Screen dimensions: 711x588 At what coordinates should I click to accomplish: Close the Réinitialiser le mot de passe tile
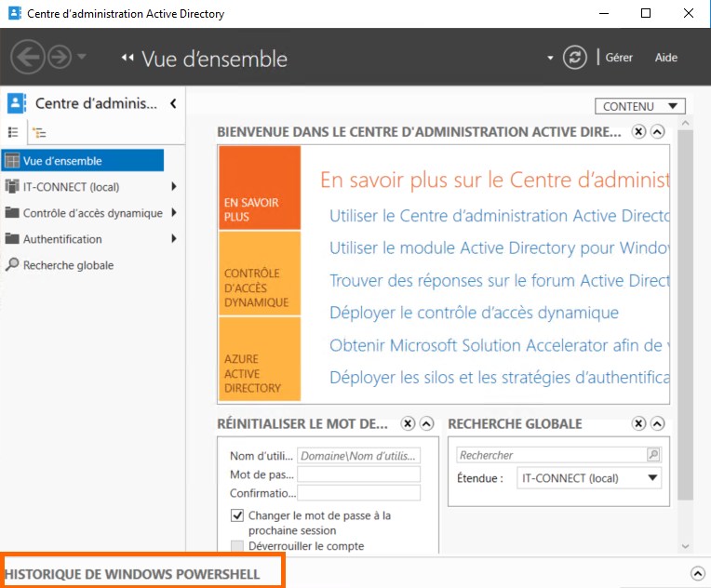408,423
